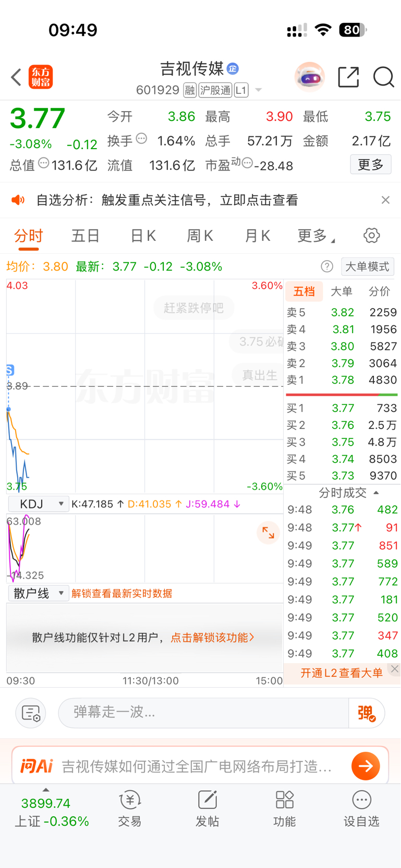Viewport: 401px width, 868px height.
Task: Submit the 问AI question orange arrow
Action: 366,766
